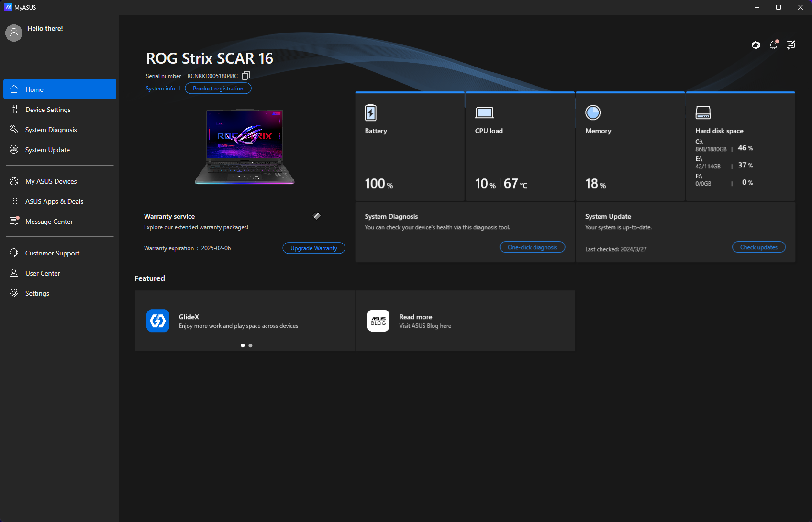Click the GlideX app icon
Image resolution: width=812 pixels, height=522 pixels.
158,321
